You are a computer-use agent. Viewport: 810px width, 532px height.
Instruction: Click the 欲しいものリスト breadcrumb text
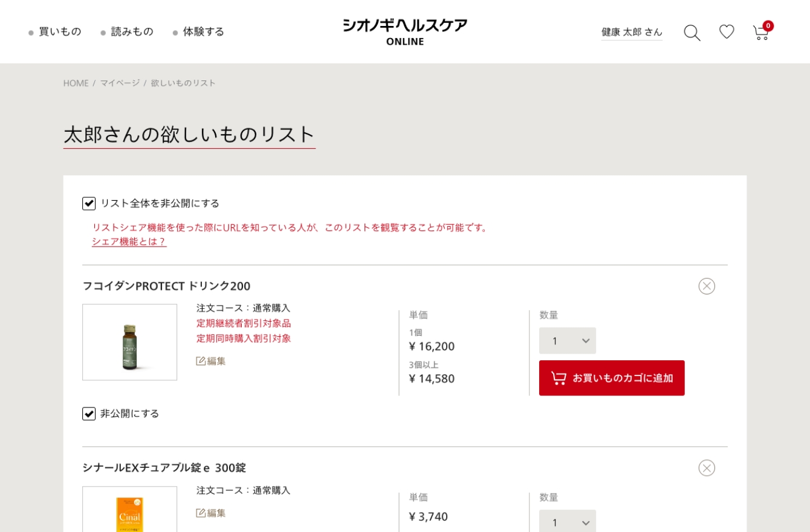(183, 83)
